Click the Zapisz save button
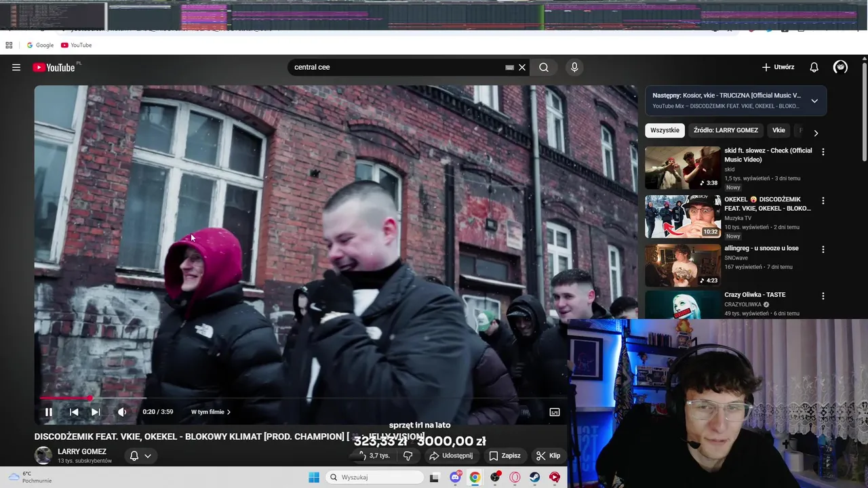The image size is (868, 488). [x=505, y=455]
